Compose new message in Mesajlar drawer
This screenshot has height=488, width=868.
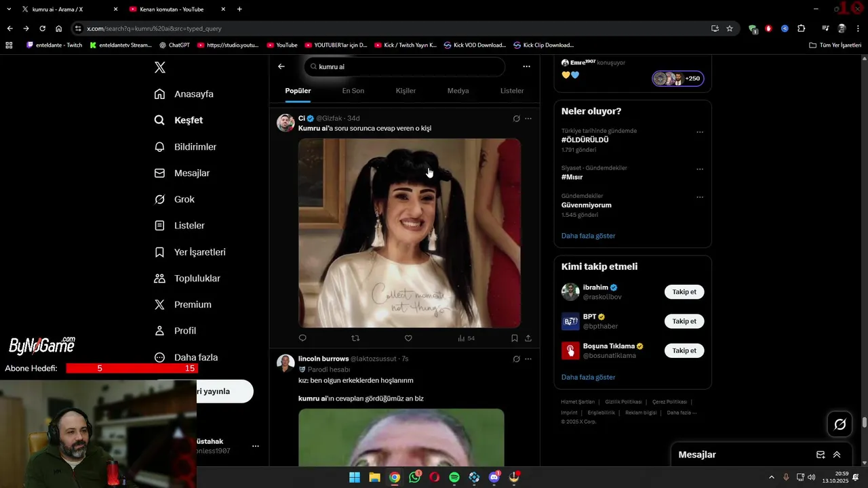pyautogui.click(x=821, y=455)
